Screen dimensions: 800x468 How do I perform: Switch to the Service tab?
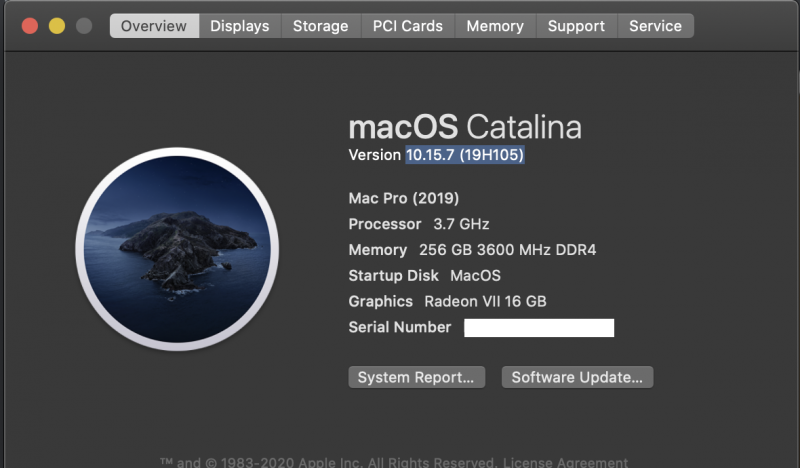(655, 26)
